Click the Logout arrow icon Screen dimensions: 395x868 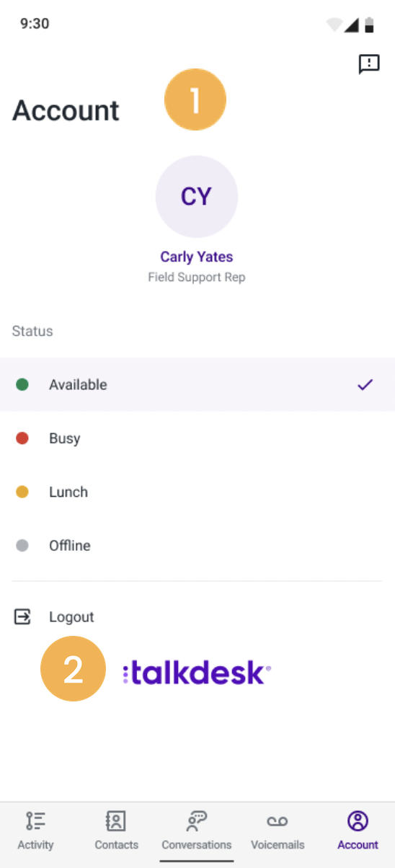coord(22,616)
